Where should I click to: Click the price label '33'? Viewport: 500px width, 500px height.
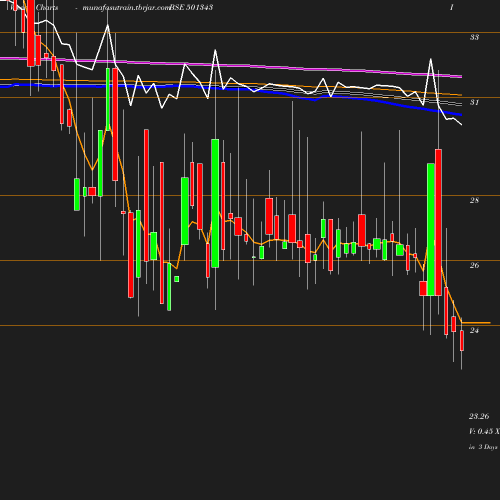[x=474, y=37]
